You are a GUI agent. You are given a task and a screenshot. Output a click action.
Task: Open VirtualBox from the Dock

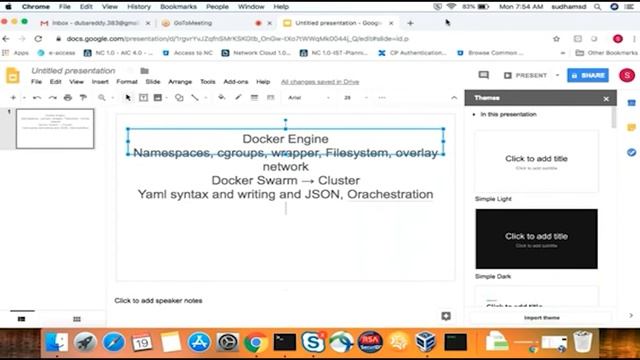pyautogui.click(x=426, y=341)
